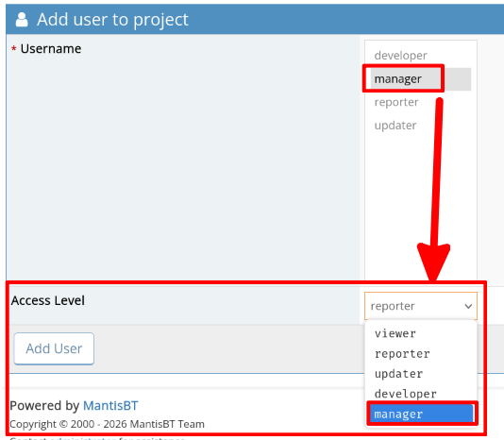Viewport: 504px width, 440px height.
Task: Select developer in the Username list
Action: [420, 56]
